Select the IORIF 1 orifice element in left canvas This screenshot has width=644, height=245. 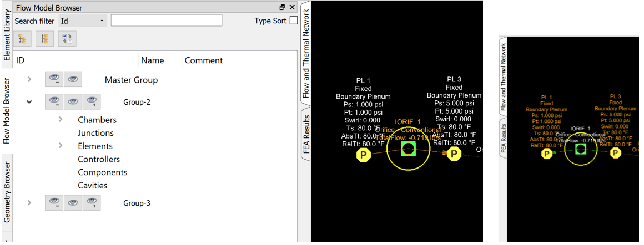point(408,148)
